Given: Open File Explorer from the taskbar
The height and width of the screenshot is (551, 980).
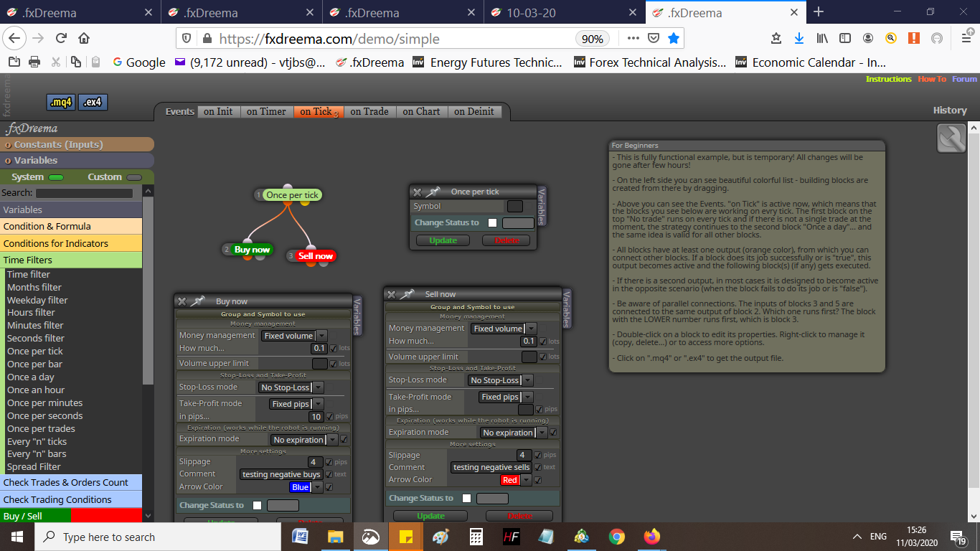Looking at the screenshot, I should (x=336, y=537).
